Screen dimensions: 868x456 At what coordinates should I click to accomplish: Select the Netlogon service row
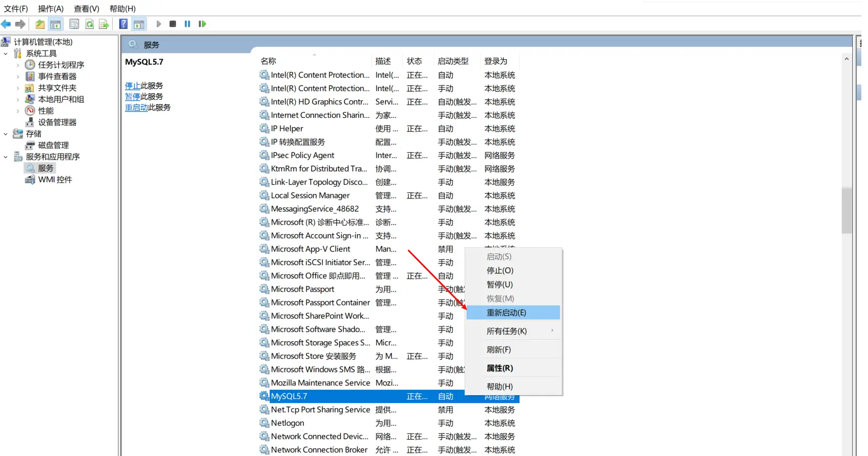[389, 423]
